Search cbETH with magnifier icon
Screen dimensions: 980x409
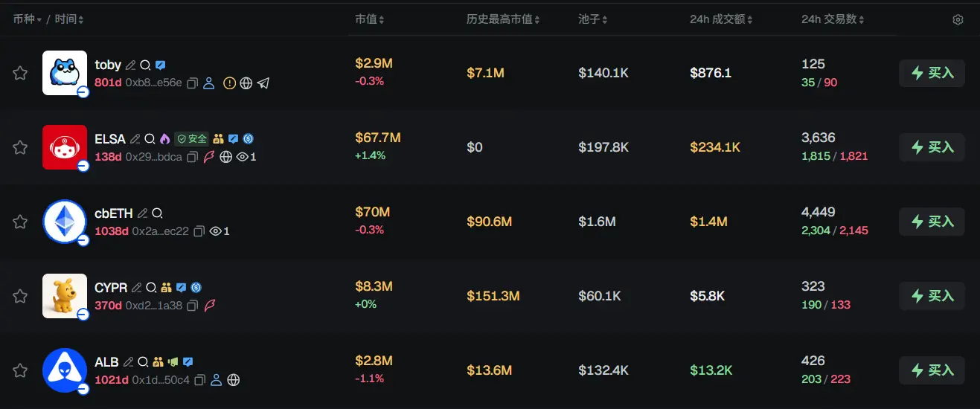click(x=157, y=213)
